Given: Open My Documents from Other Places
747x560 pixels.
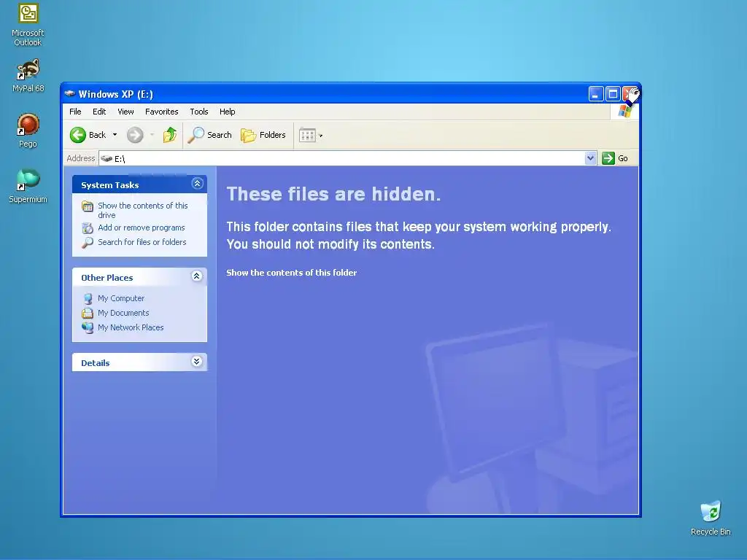Looking at the screenshot, I should (x=123, y=313).
